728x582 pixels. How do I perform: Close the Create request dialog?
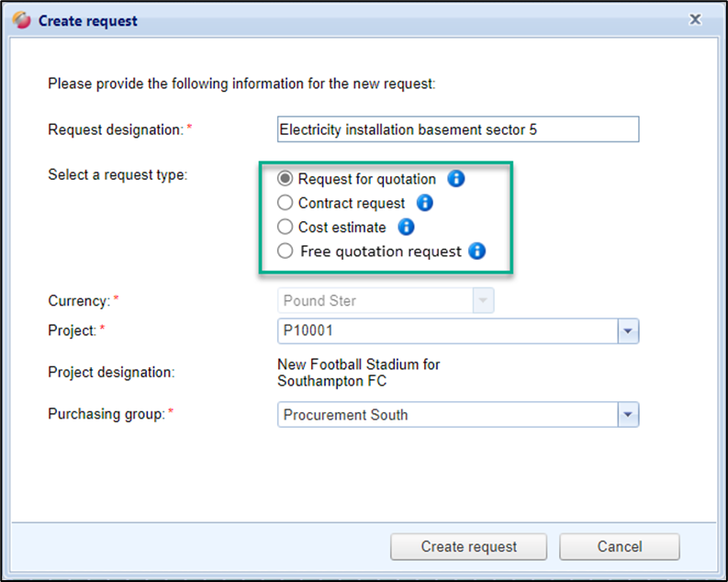tap(696, 19)
